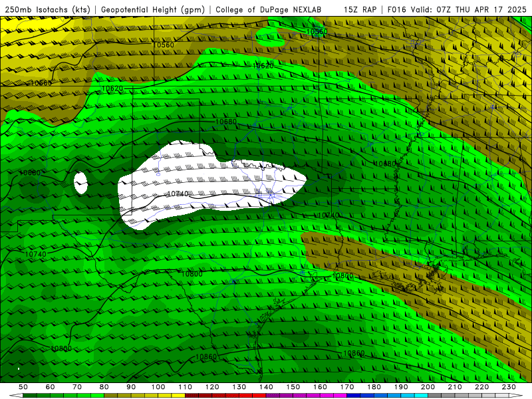This screenshot has height=399, width=532.
Task: Click the 10740 contour label inside the white area
Action: (x=178, y=194)
